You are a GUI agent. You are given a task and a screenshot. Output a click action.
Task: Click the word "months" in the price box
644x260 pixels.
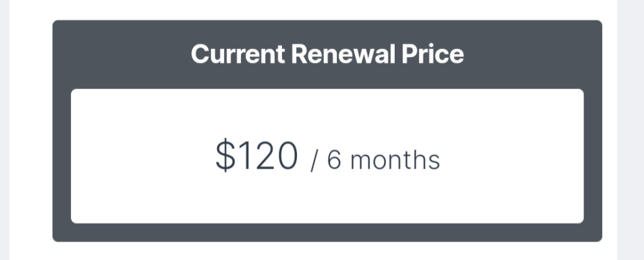point(395,160)
